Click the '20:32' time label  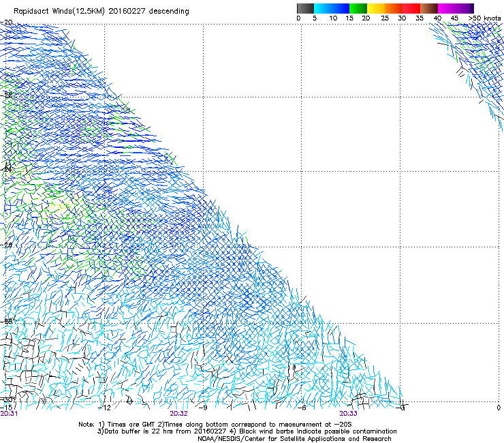[178, 414]
